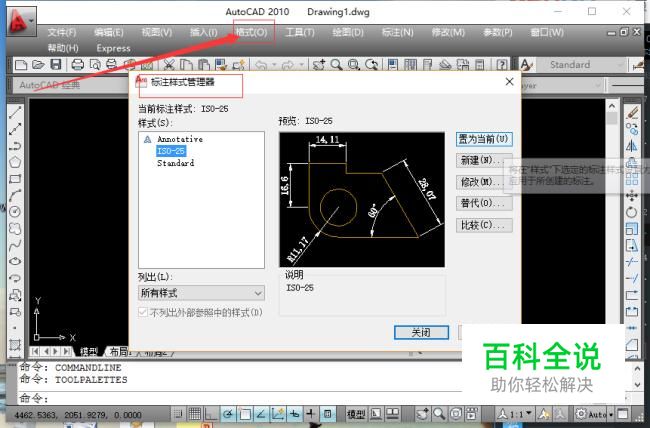The height and width of the screenshot is (428, 650).
Task: Toggle Lineweight display in status bar
Action: [x=310, y=413]
